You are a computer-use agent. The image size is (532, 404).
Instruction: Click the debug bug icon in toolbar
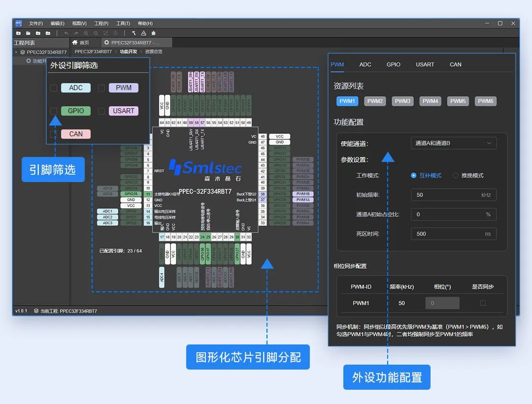point(153,33)
